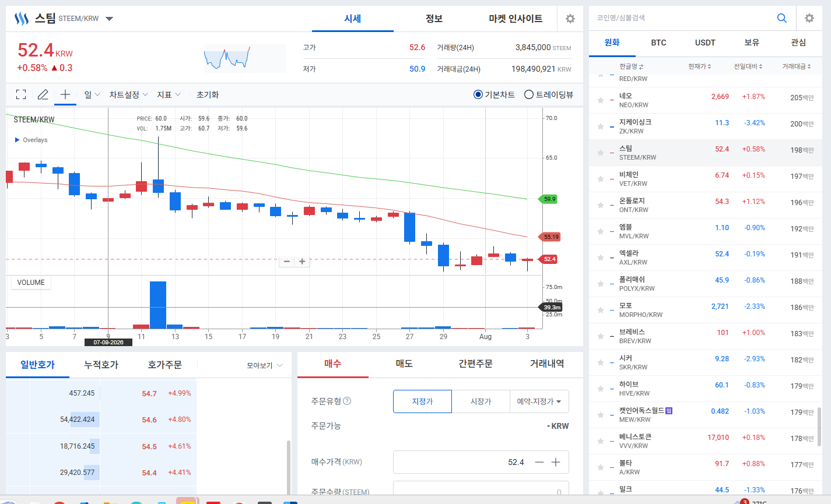831x504 pixels.
Task: Switch to 호가주문 tab
Action: [x=164, y=365]
